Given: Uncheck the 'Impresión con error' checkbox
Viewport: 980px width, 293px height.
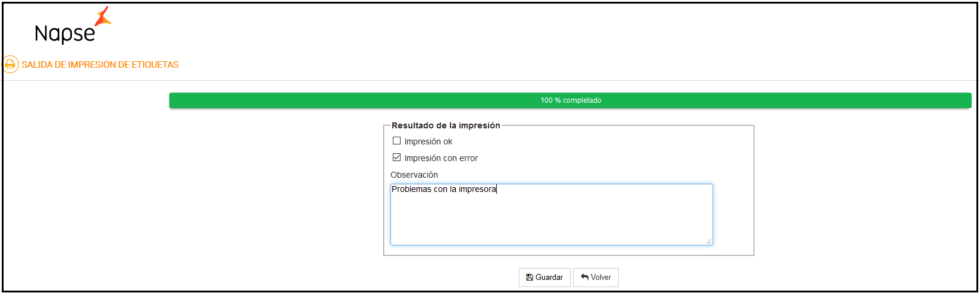Looking at the screenshot, I should point(396,157).
